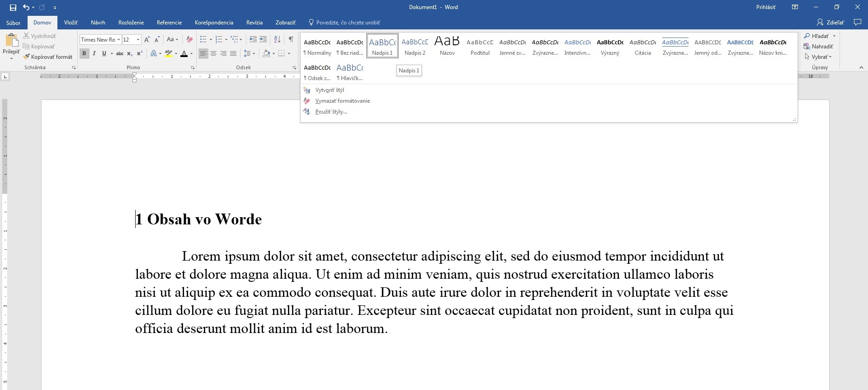The image size is (868, 390).
Task: Switch to the Návrh tab
Action: [98, 23]
